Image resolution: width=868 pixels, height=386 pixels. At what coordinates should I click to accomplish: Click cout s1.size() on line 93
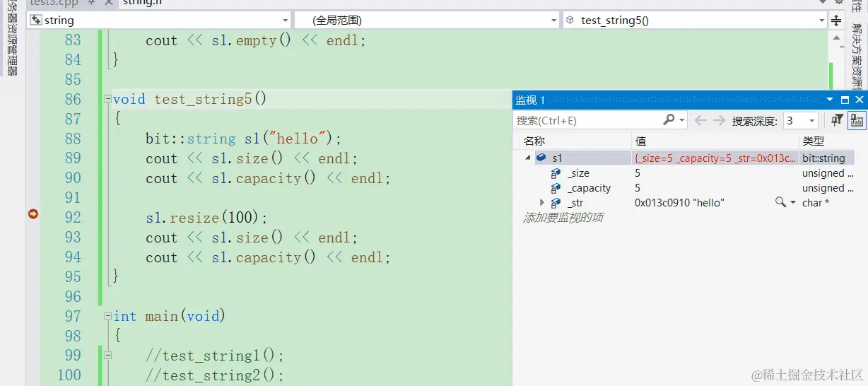[252, 238]
